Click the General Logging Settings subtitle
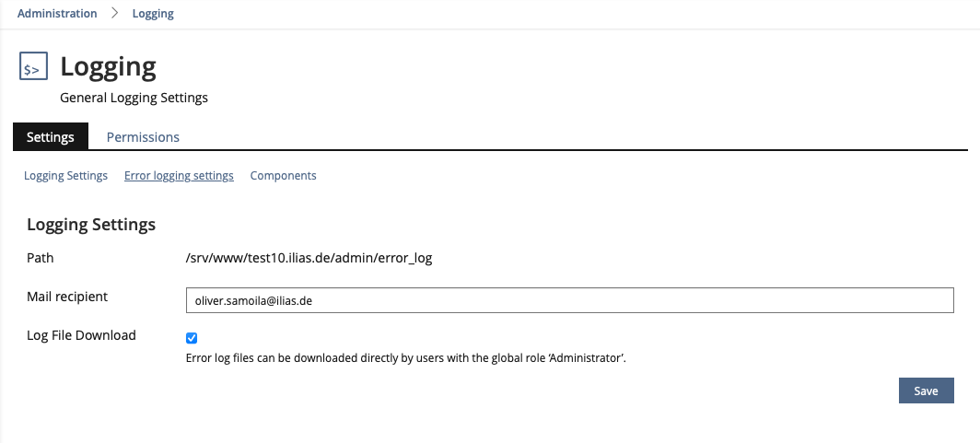The width and height of the screenshot is (980, 443). (x=134, y=97)
